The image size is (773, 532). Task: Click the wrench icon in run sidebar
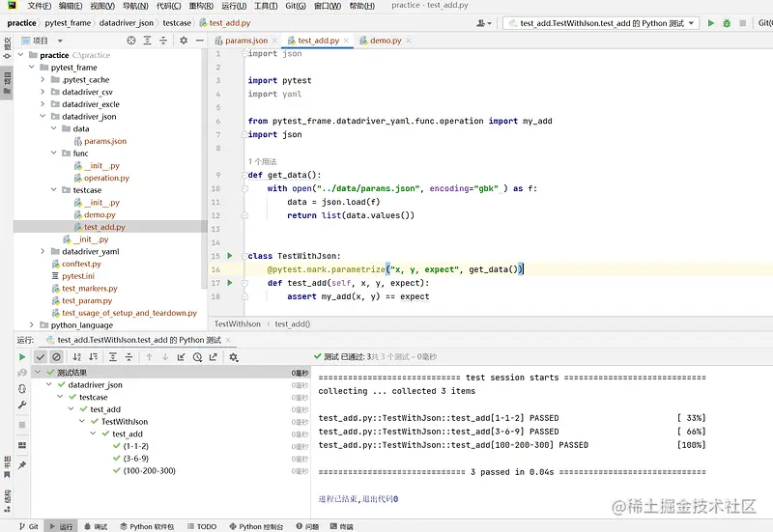[x=22, y=405]
